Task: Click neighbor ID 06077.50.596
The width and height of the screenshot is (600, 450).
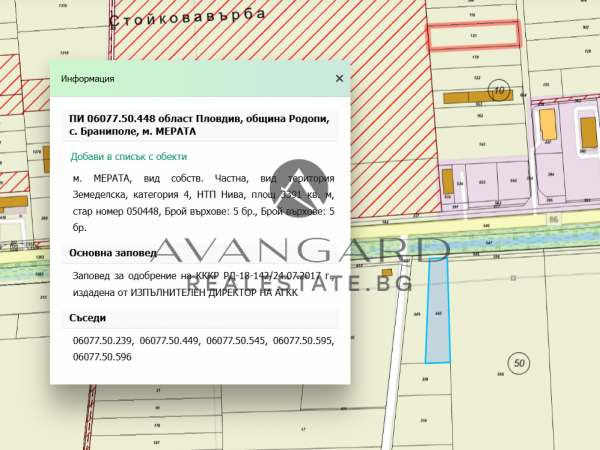Action: (x=102, y=357)
